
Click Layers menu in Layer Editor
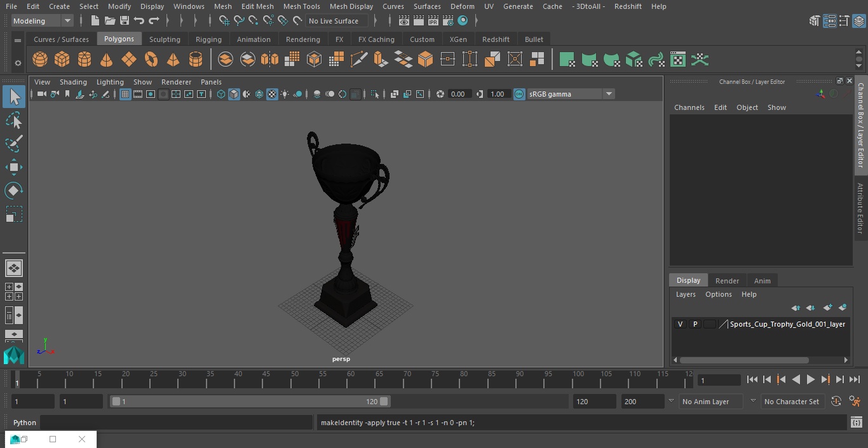pyautogui.click(x=686, y=294)
